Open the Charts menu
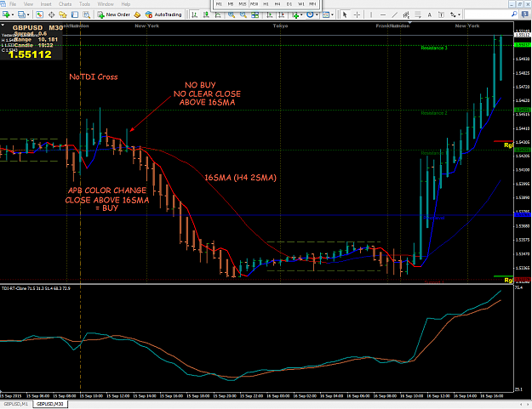532x409 pixels. click(66, 4)
